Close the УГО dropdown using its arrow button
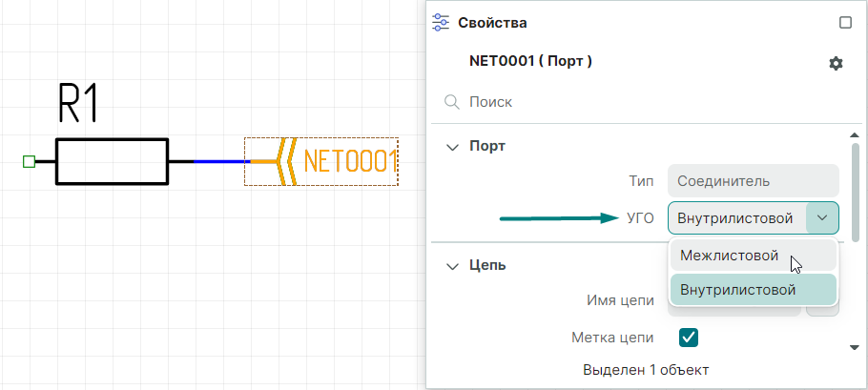 point(822,218)
